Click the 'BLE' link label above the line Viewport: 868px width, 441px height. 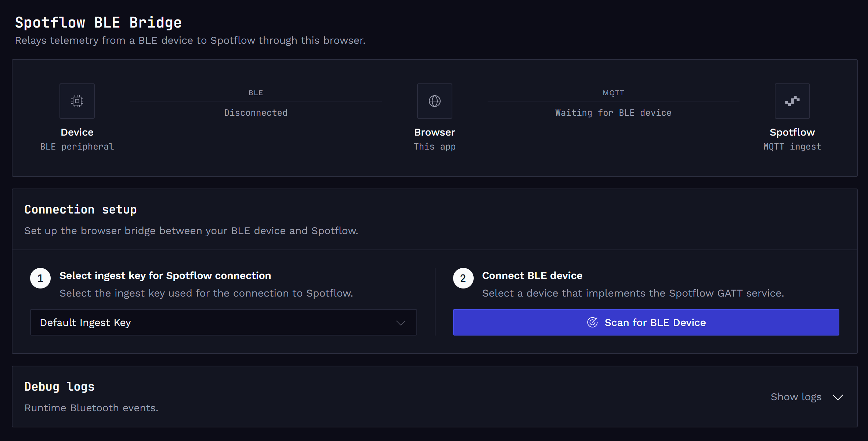tap(256, 93)
